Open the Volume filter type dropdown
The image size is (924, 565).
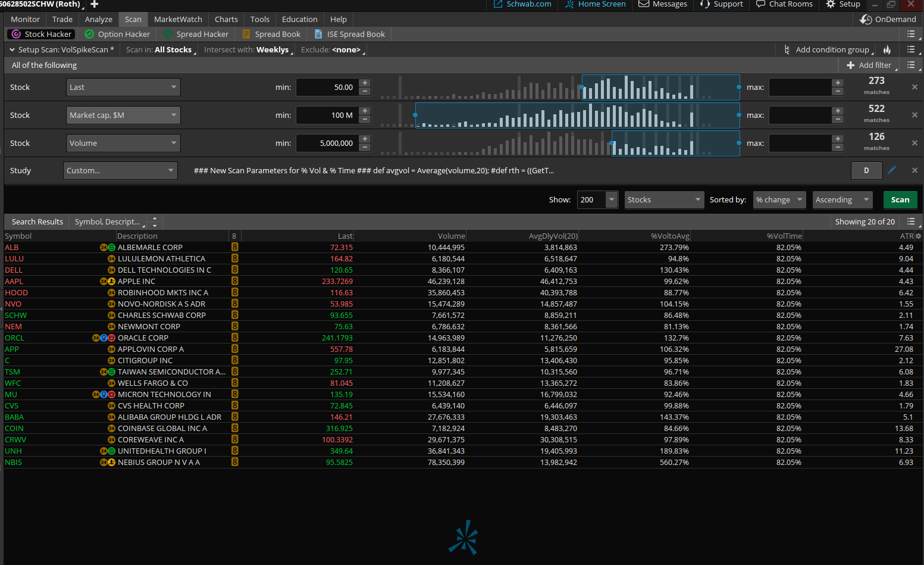pos(123,143)
